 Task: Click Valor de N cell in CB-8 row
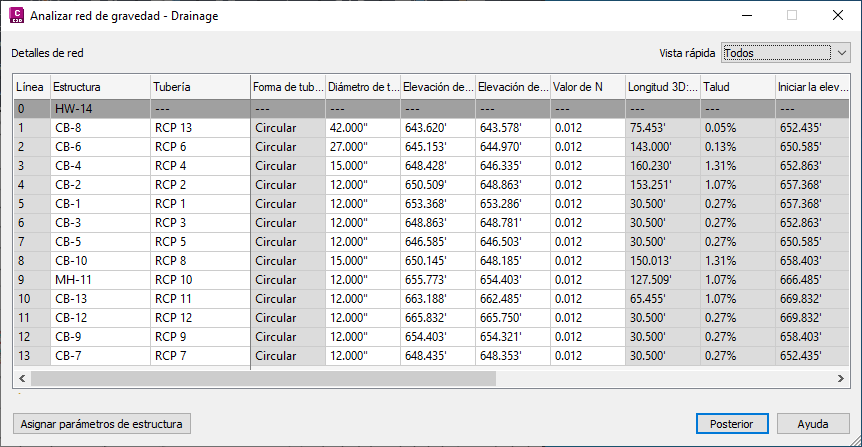click(588, 128)
